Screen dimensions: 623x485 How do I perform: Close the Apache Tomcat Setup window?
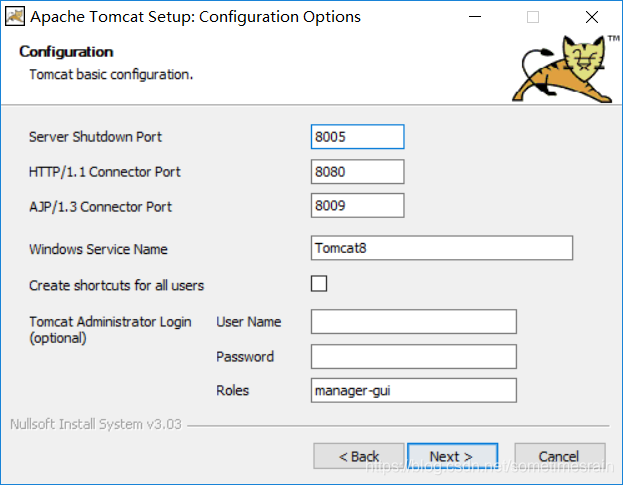(592, 17)
